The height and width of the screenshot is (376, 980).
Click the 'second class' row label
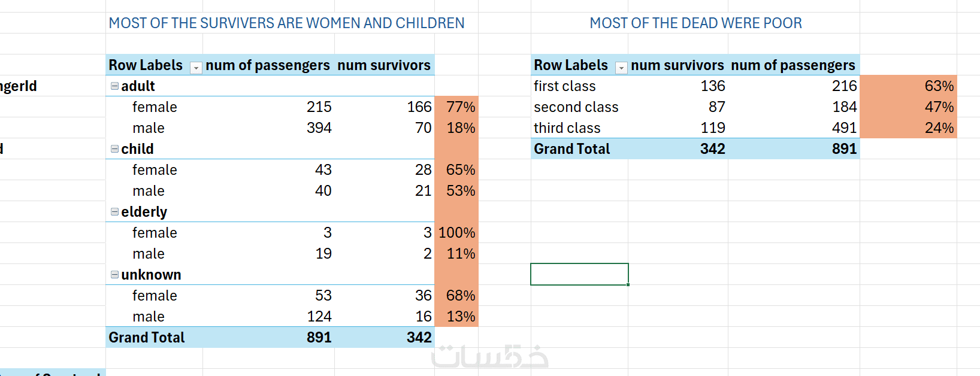pyautogui.click(x=576, y=107)
